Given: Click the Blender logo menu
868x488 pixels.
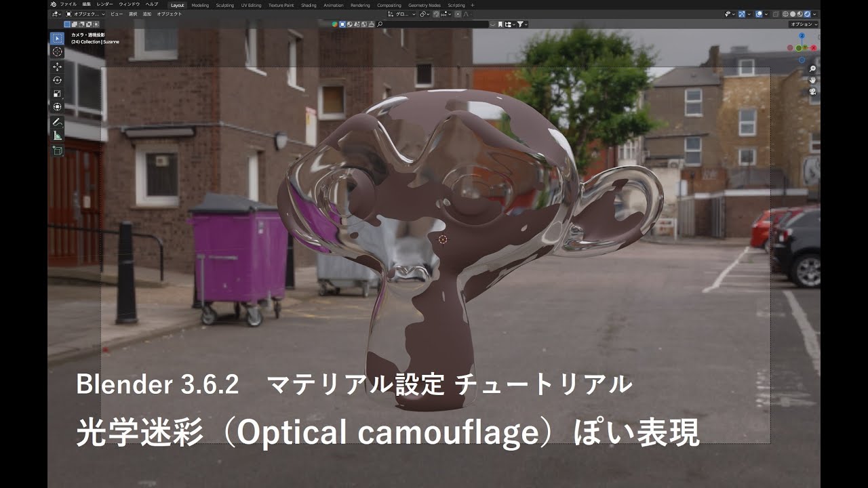Looking at the screenshot, I should [x=53, y=4].
